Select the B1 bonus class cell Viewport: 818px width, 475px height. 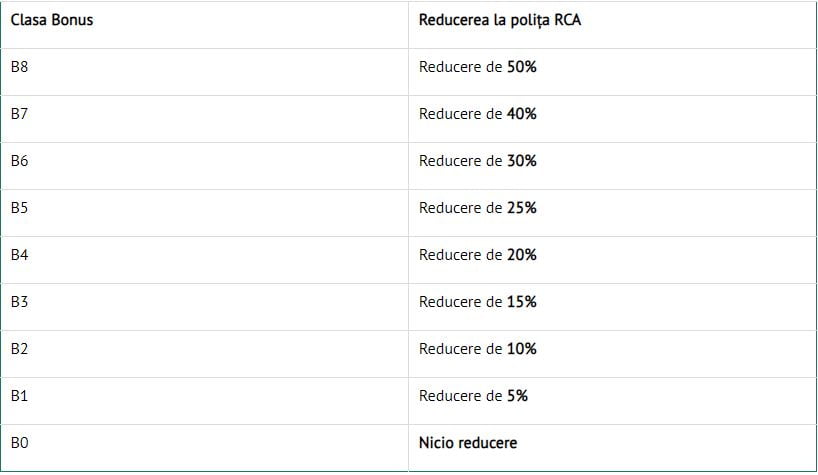coord(20,396)
